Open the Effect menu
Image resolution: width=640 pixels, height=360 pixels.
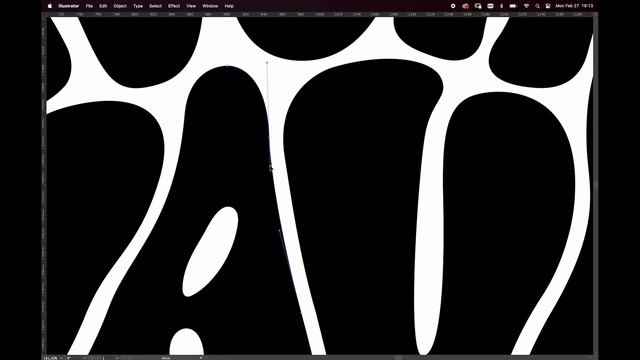[x=174, y=6]
